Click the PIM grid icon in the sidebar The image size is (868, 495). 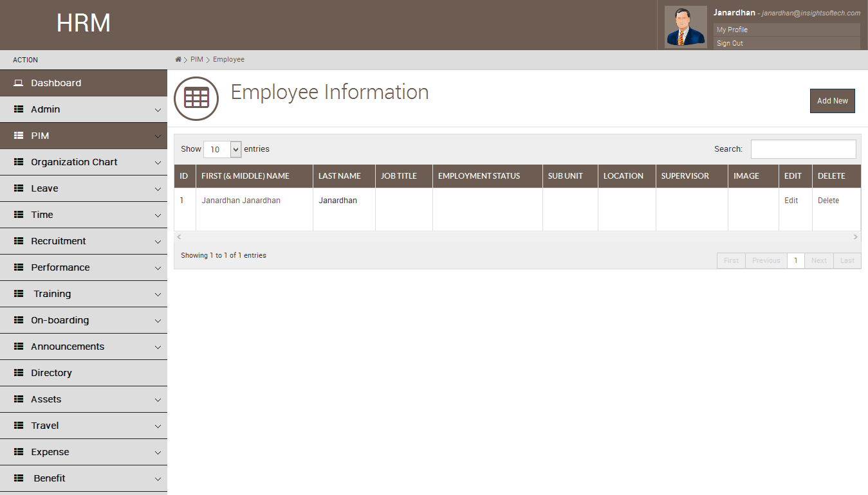point(19,136)
